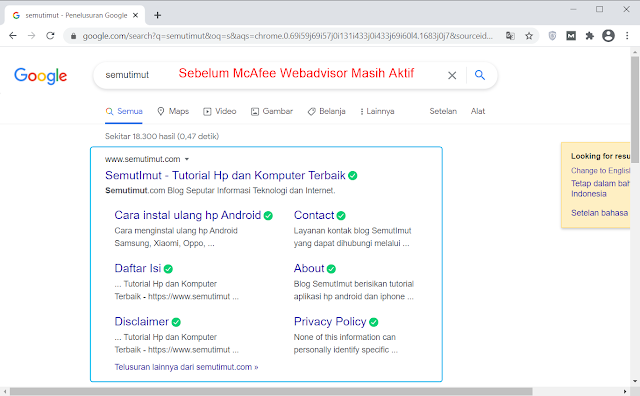This screenshot has height=396, width=640.
Task: Switch to the Belanja tab
Action: pyautogui.click(x=327, y=111)
